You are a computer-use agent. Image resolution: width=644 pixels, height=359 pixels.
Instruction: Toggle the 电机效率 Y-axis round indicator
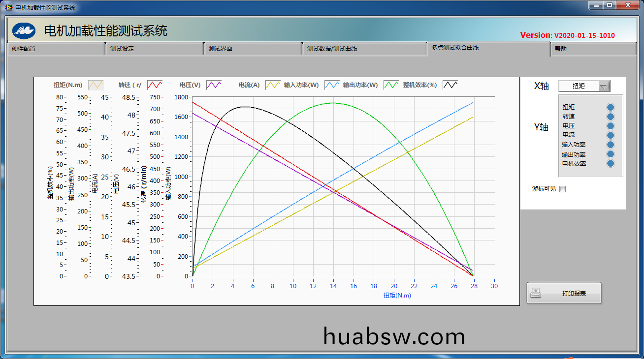(611, 163)
